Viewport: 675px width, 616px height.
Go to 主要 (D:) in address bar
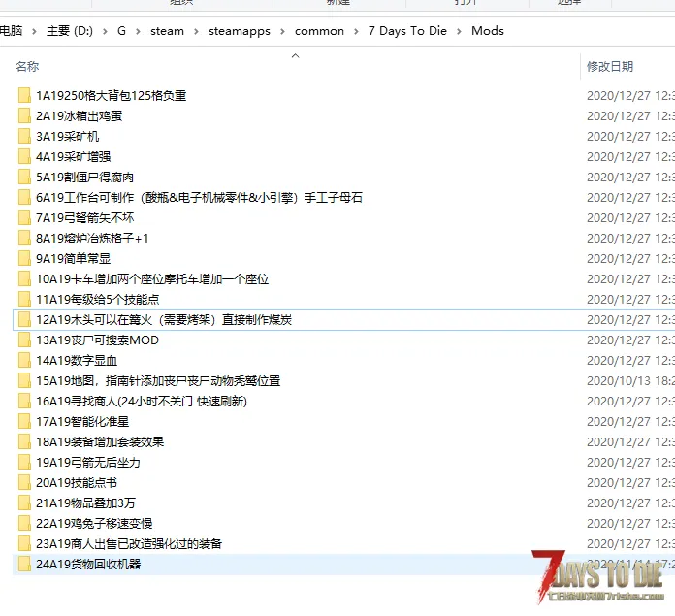coord(69,31)
